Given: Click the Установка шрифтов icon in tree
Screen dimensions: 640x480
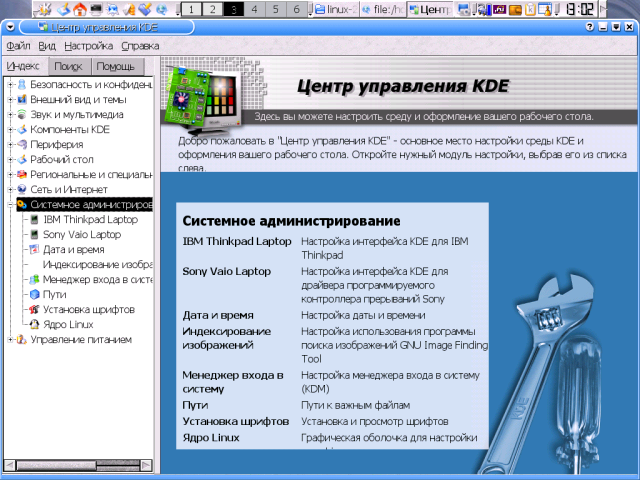Looking at the screenshot, I should (34, 309).
